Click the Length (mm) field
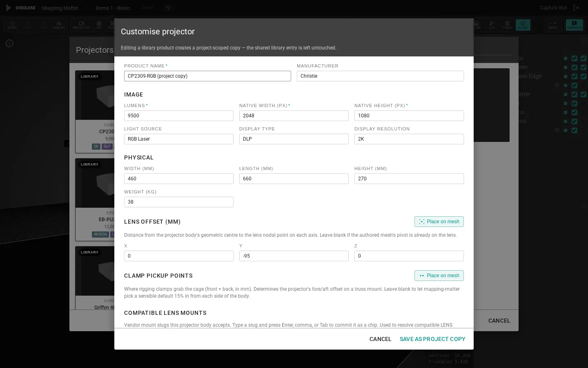The width and height of the screenshot is (588, 368). 294,179
